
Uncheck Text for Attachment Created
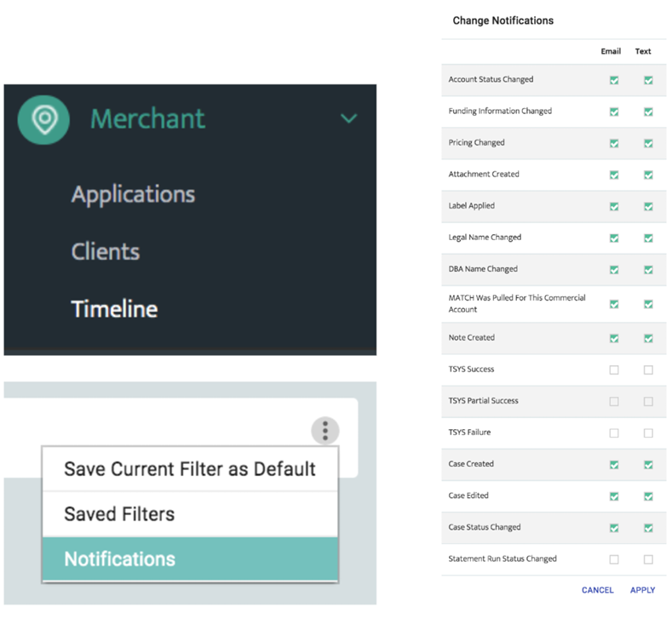pos(648,175)
